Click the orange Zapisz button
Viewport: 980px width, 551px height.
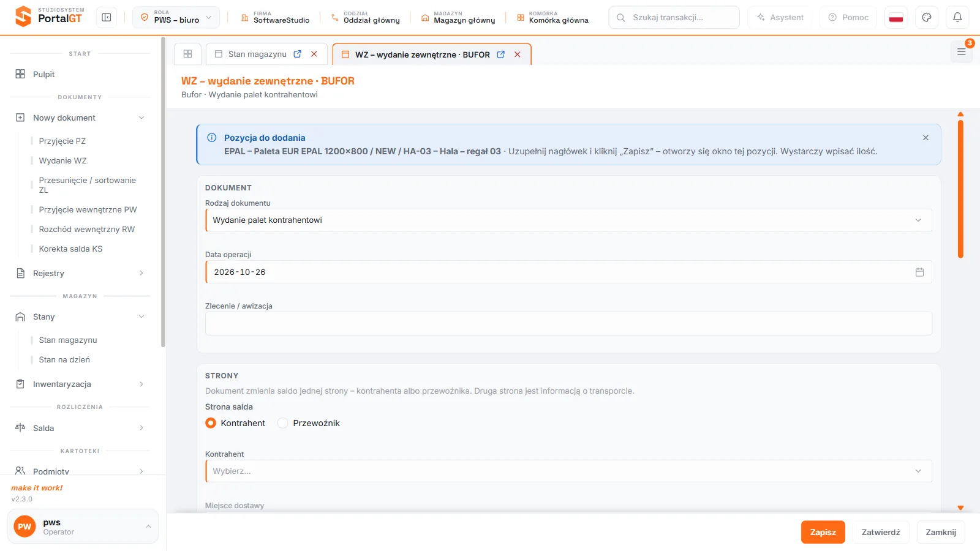point(823,532)
